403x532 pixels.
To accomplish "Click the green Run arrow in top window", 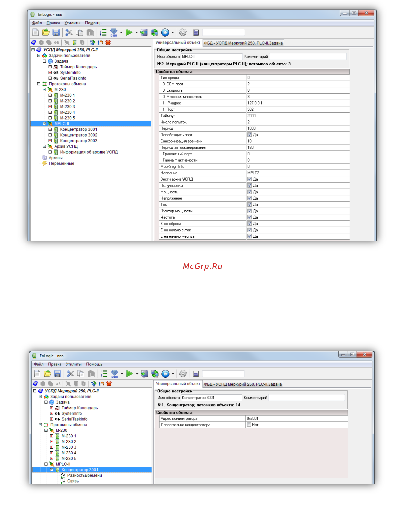I will click(129, 32).
